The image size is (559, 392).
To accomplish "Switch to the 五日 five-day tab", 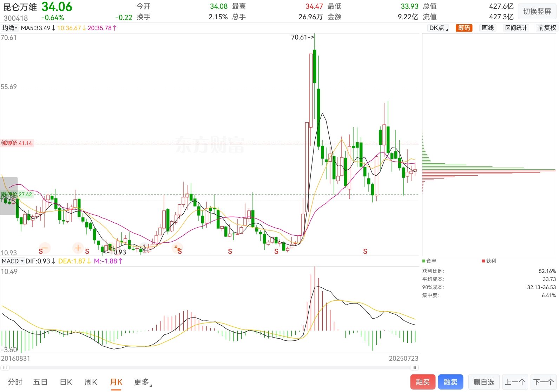I will click(40, 382).
